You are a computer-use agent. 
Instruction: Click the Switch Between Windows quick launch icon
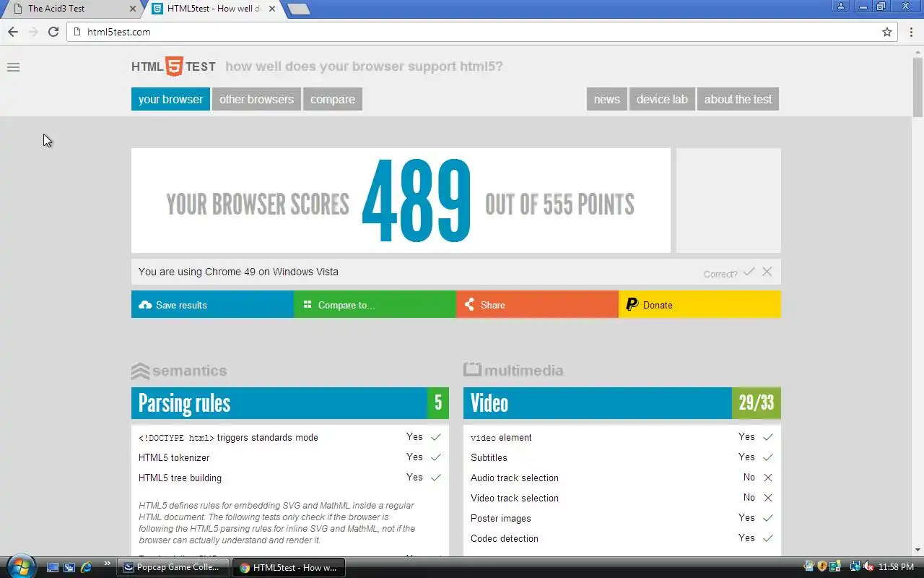tap(69, 567)
